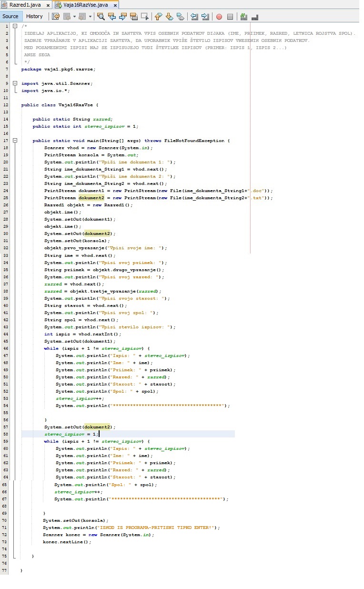Switch to History view
The height and width of the screenshot is (589, 364).
click(x=34, y=16)
